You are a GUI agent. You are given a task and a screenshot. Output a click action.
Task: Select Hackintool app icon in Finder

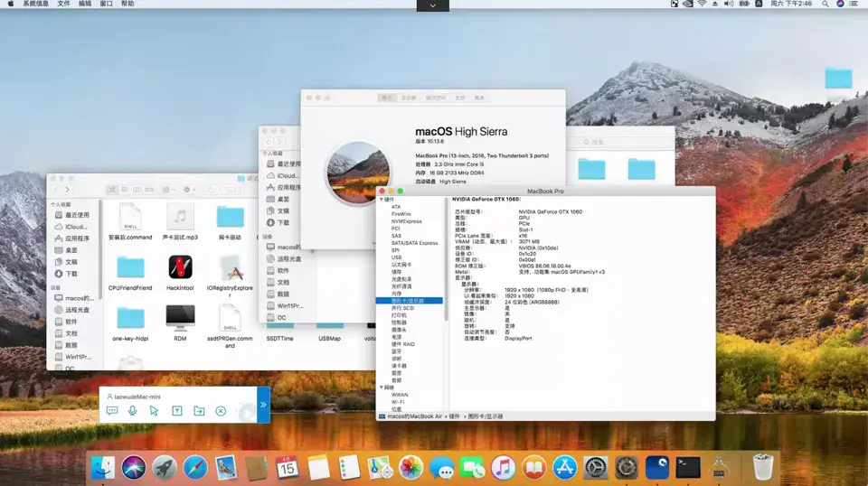[x=180, y=267]
